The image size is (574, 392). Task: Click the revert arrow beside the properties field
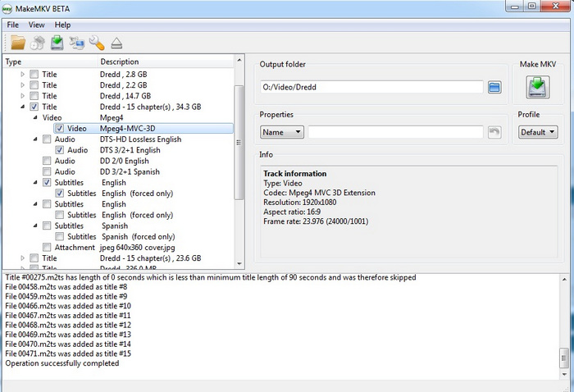494,132
